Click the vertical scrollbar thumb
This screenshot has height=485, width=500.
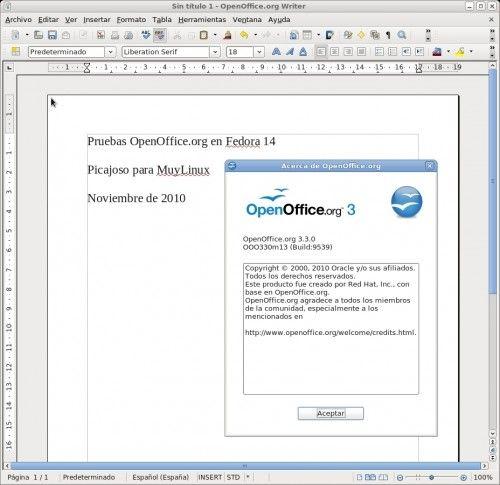click(492, 182)
